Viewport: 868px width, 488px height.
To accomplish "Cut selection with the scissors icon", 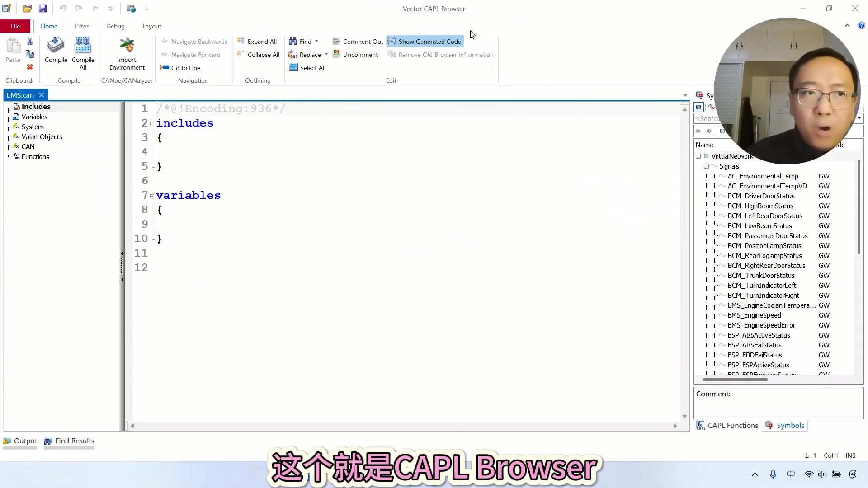I will tap(30, 41).
